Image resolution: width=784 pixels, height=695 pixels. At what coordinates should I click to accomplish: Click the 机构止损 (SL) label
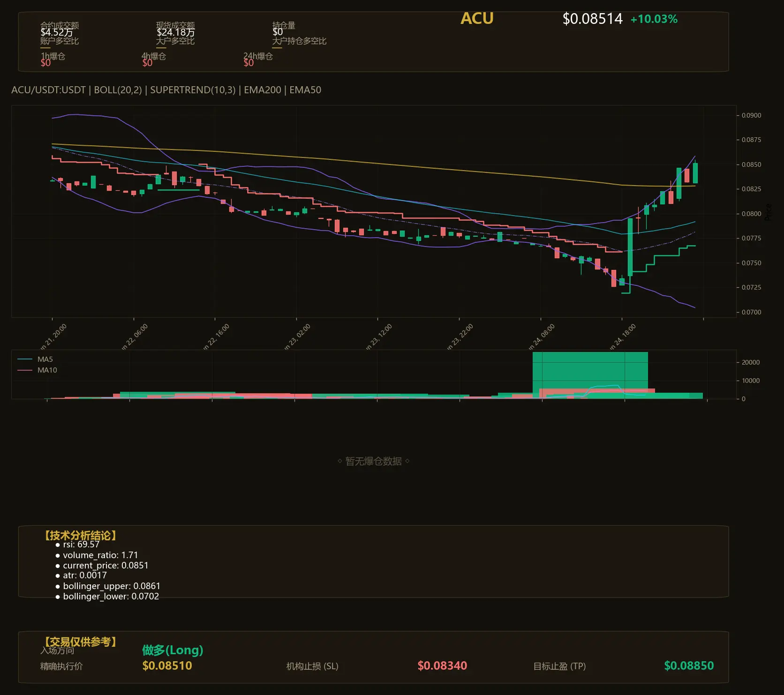coord(312,666)
